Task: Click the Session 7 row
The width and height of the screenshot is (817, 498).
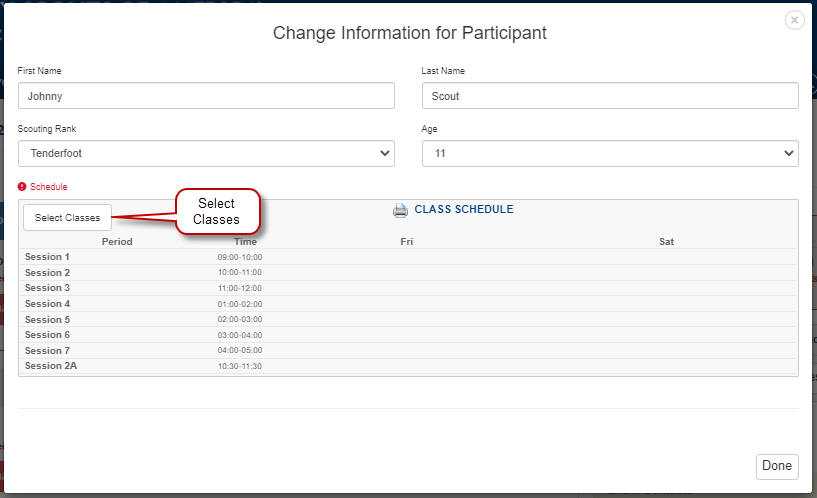Action: pyautogui.click(x=47, y=351)
